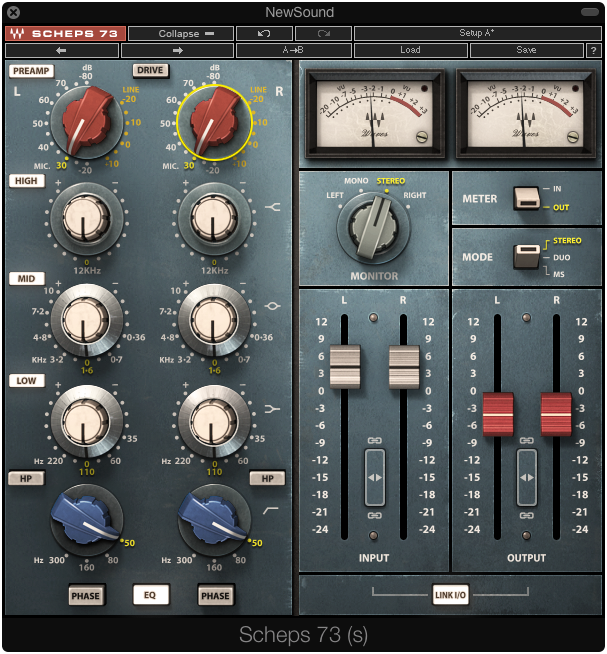Go to previous preset with left arrow
Viewport: 607px width, 654px height.
(x=61, y=50)
